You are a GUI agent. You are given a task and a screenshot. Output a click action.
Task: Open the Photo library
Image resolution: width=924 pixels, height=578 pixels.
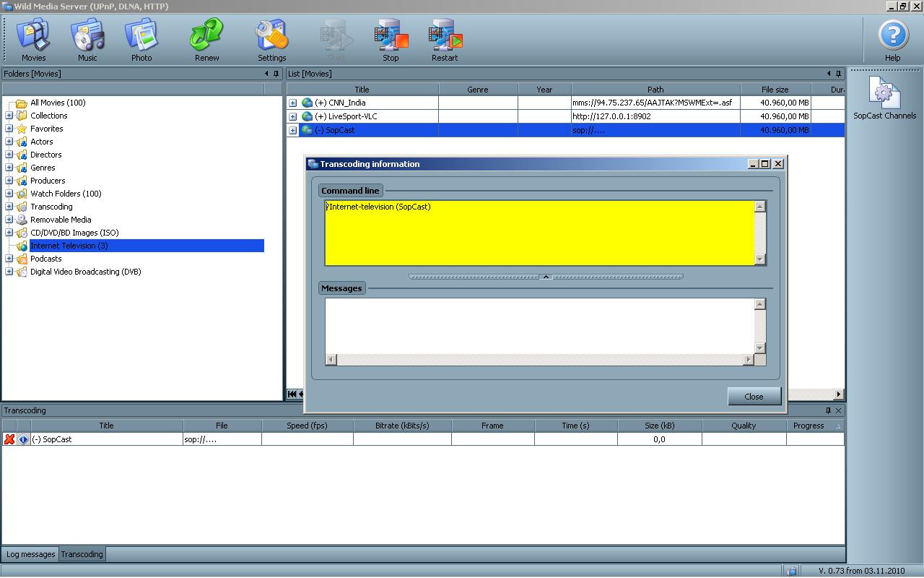(x=141, y=40)
